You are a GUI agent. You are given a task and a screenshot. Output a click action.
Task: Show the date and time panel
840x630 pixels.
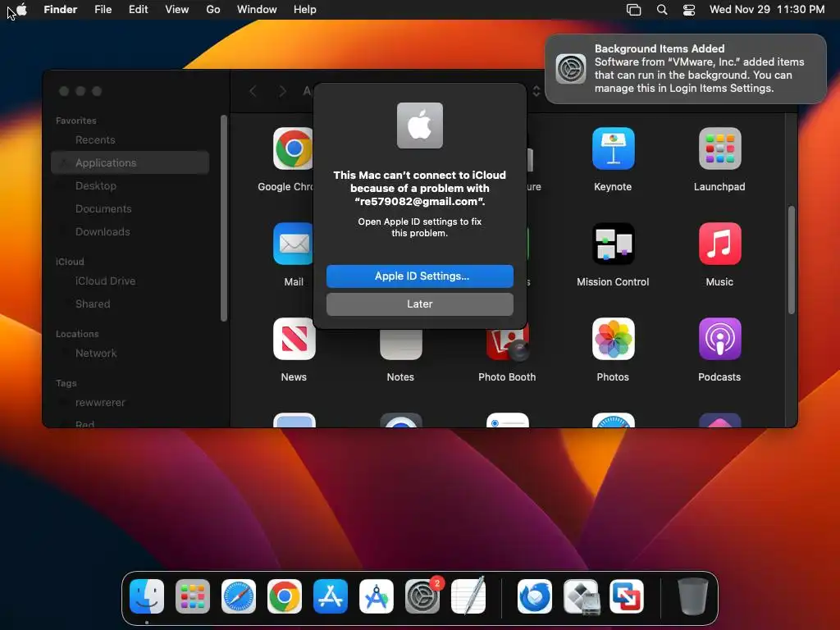point(767,9)
